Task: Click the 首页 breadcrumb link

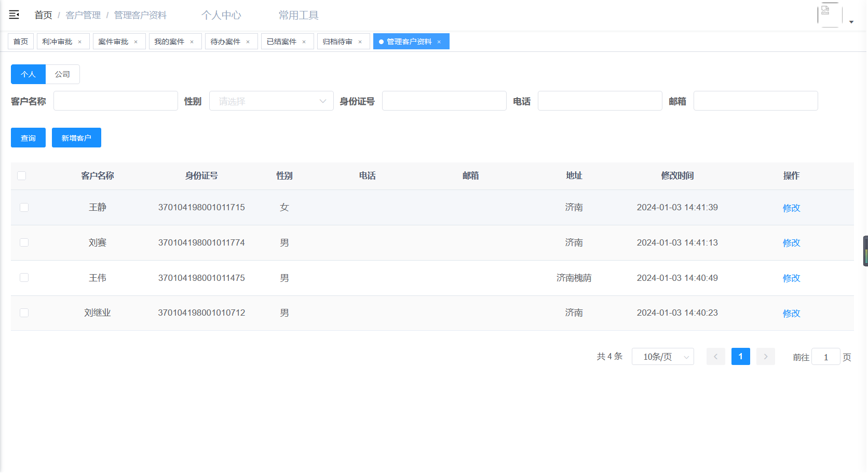Action: tap(44, 15)
